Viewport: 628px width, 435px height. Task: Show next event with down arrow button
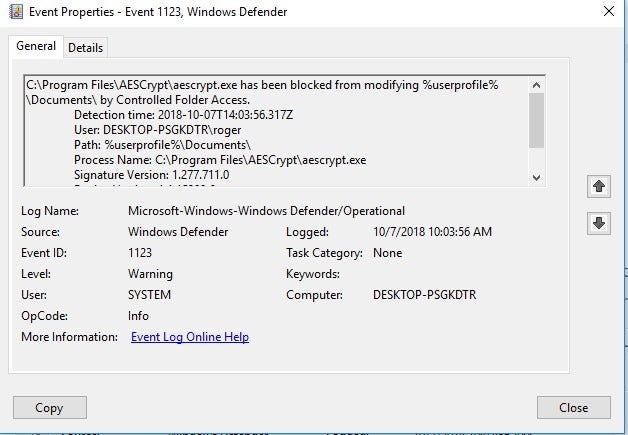pyautogui.click(x=599, y=223)
